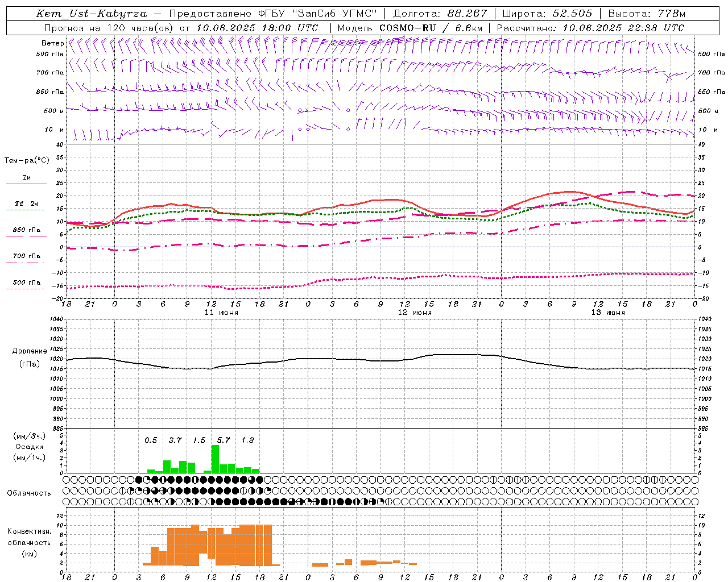Click the 700 гПа temperature legend entry
The image size is (728, 582).
click(x=27, y=256)
